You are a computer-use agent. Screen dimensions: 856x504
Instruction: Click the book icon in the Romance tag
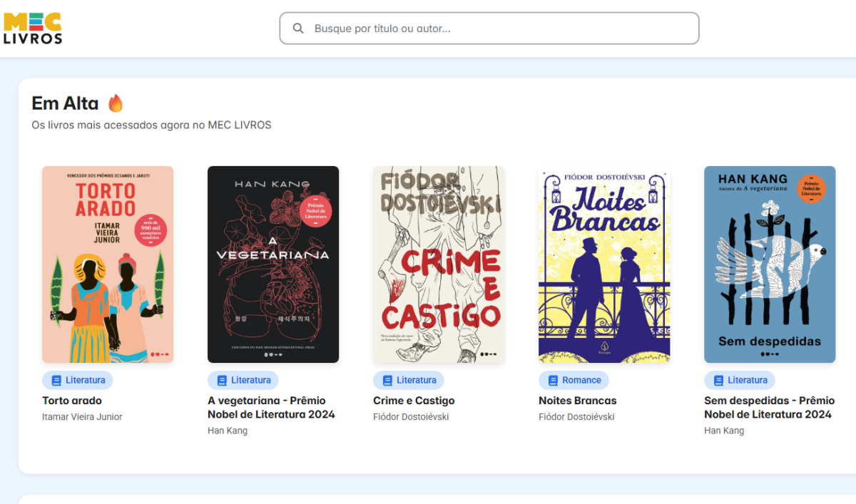553,381
